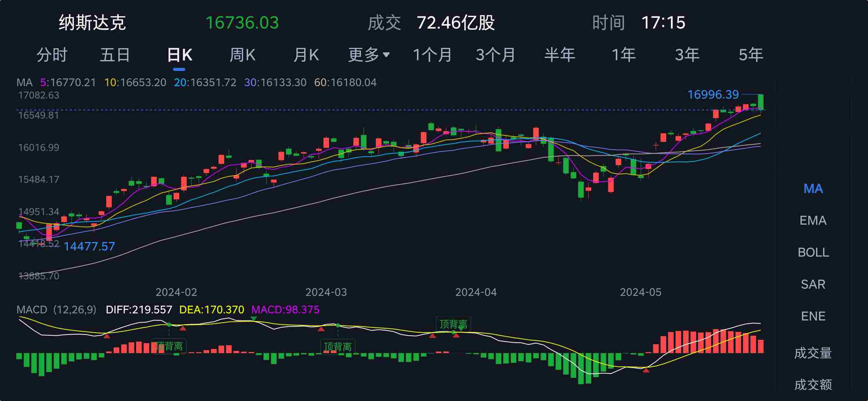The height and width of the screenshot is (401, 868).
Task: Open the 周K weekly candlestick tab
Action: [x=243, y=55]
